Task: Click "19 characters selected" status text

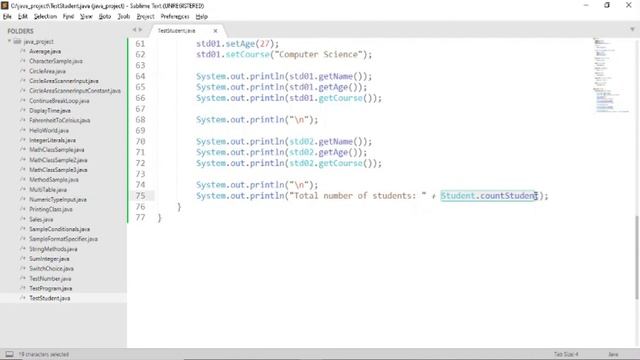Action: 44,354
